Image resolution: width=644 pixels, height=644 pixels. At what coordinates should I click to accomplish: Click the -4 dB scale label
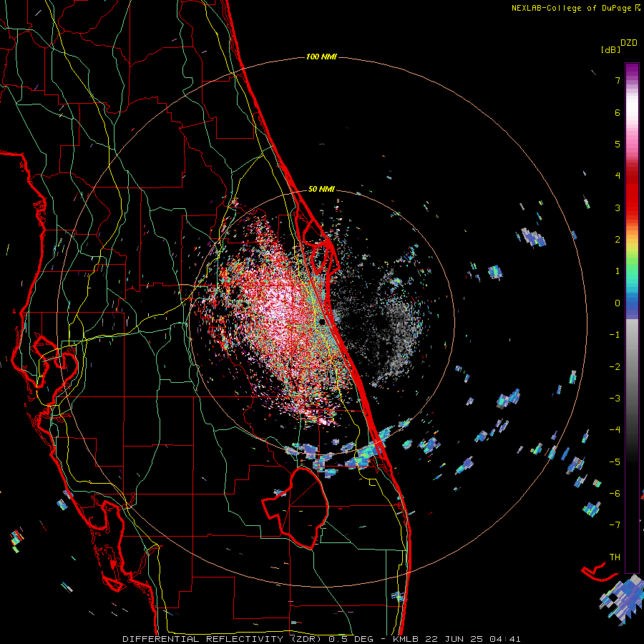point(615,430)
